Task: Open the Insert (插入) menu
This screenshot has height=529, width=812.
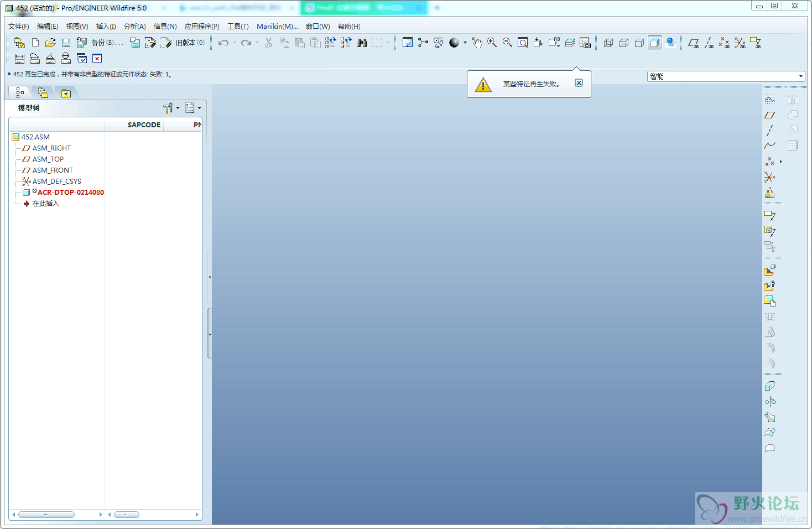Action: point(106,26)
